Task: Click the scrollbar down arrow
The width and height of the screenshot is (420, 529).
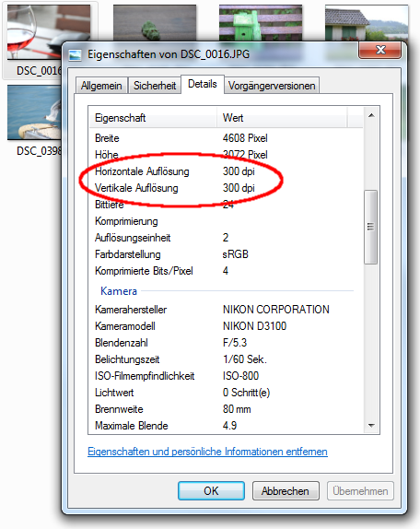Action: [371, 426]
